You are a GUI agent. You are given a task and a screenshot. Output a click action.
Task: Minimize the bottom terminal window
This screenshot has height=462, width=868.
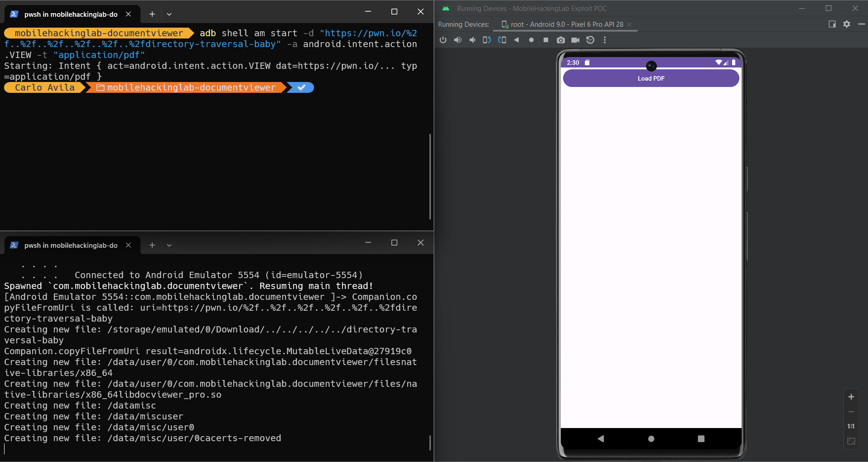coord(368,243)
